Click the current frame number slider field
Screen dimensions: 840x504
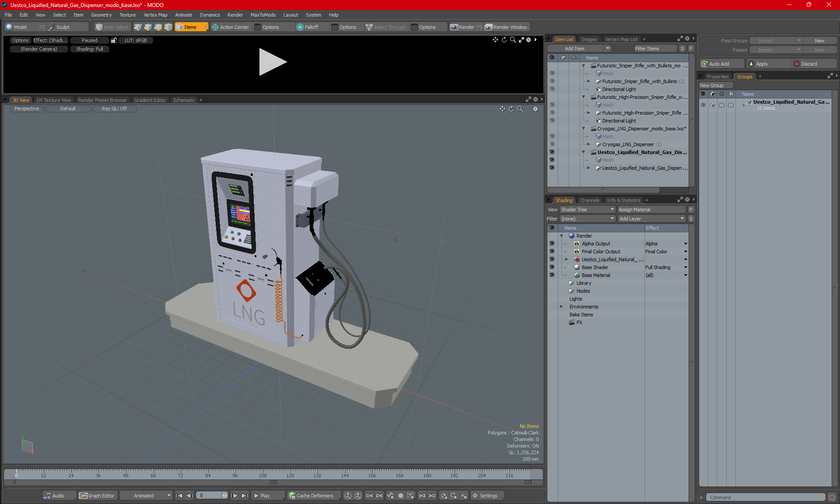click(x=212, y=496)
